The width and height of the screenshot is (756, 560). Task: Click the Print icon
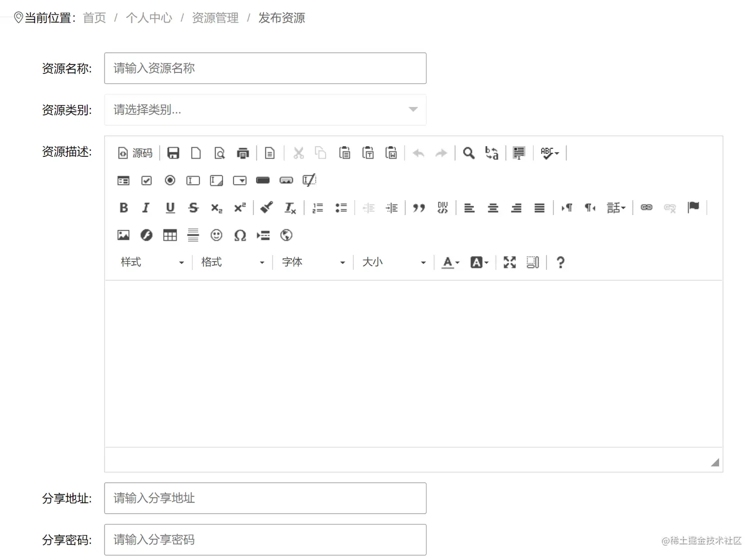(x=243, y=153)
